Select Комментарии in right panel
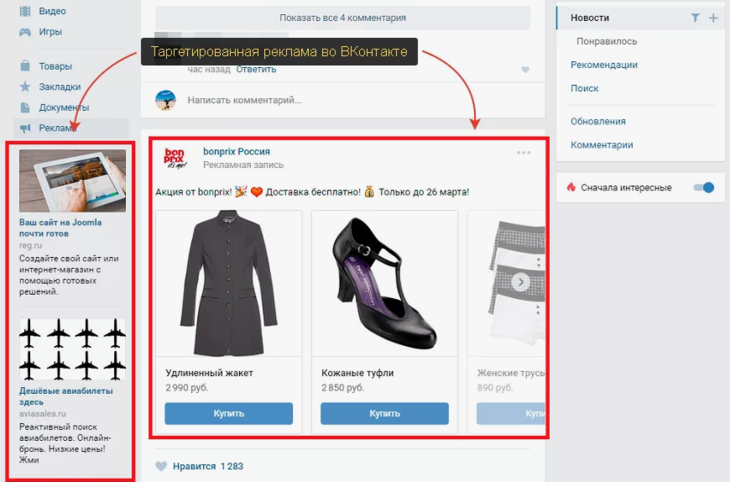 (602, 145)
